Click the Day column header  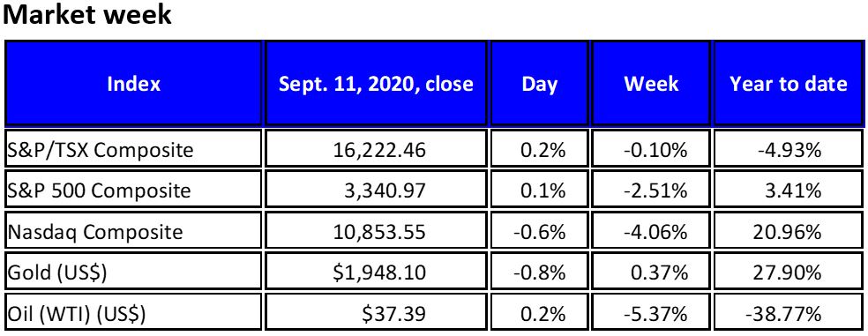pos(539,84)
